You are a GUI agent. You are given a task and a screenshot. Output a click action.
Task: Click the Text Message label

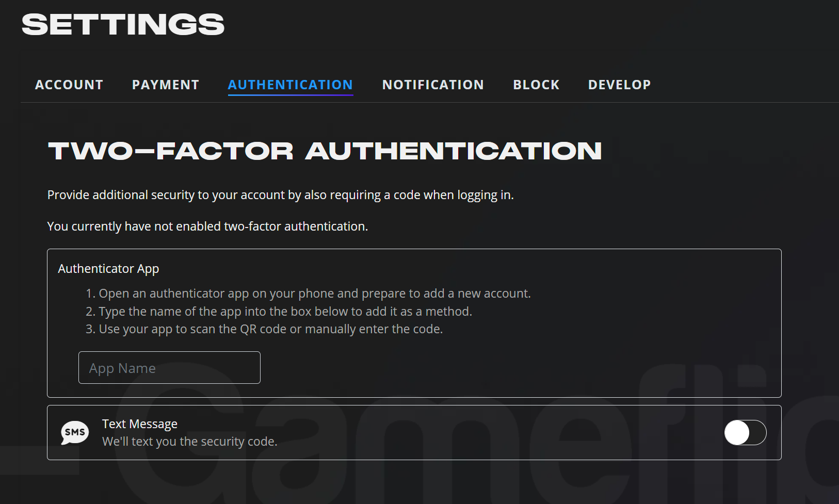click(x=140, y=424)
